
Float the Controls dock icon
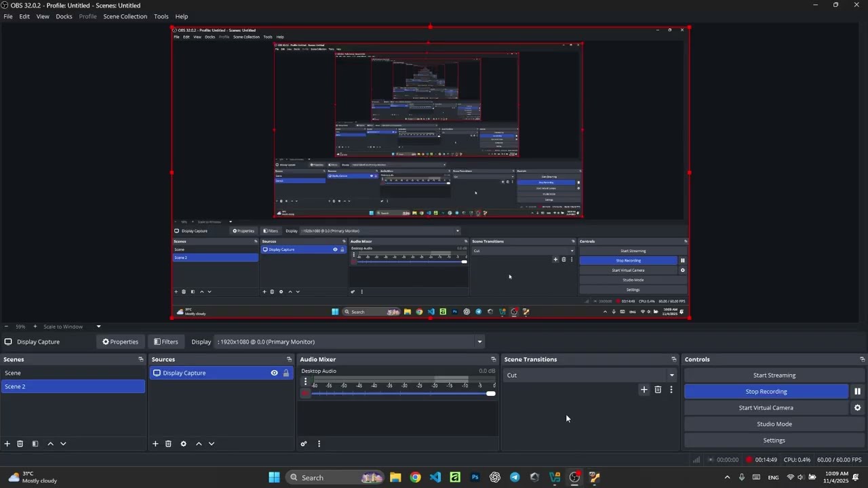(863, 359)
